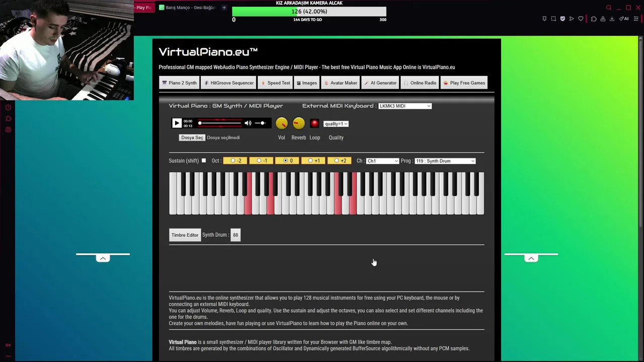The height and width of the screenshot is (362, 644).
Task: Select octave +1 radio button
Action: point(310,160)
